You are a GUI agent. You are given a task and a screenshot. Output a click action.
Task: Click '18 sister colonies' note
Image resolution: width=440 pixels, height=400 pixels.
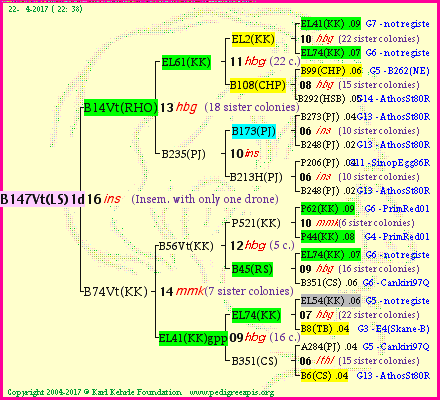[252, 107]
